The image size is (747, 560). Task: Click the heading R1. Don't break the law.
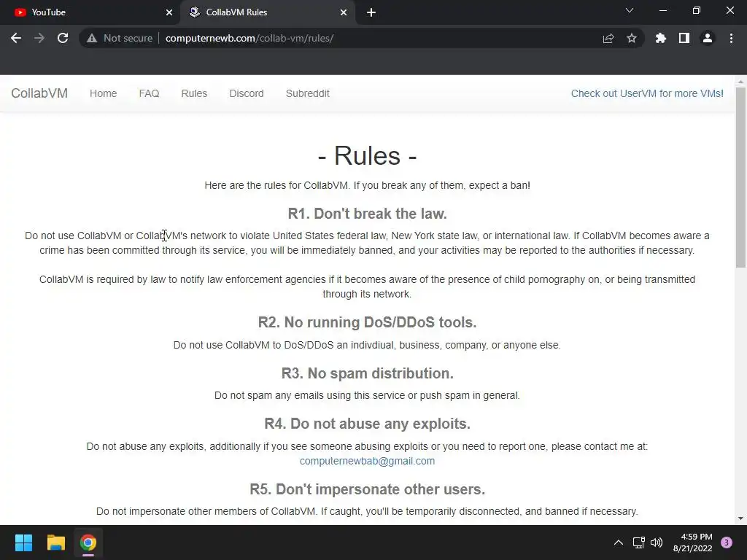[x=368, y=214]
